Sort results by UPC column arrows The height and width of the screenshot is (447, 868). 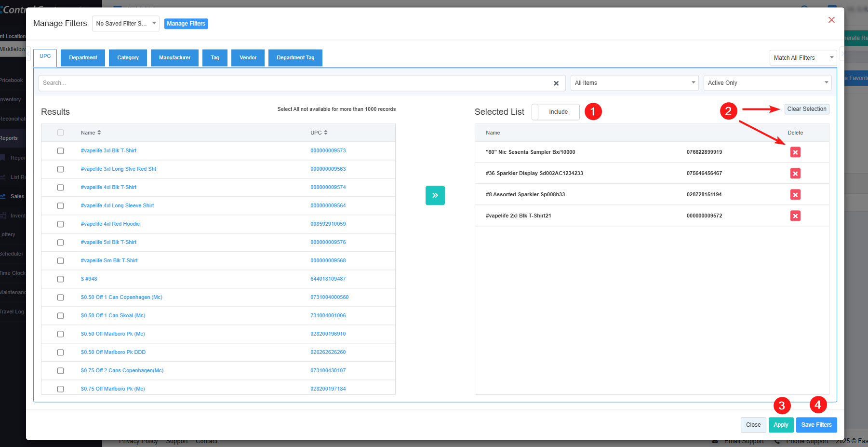click(326, 133)
